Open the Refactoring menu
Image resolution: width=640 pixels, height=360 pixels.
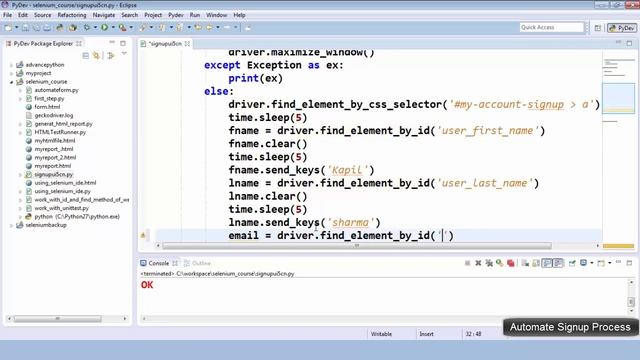[x=72, y=15]
